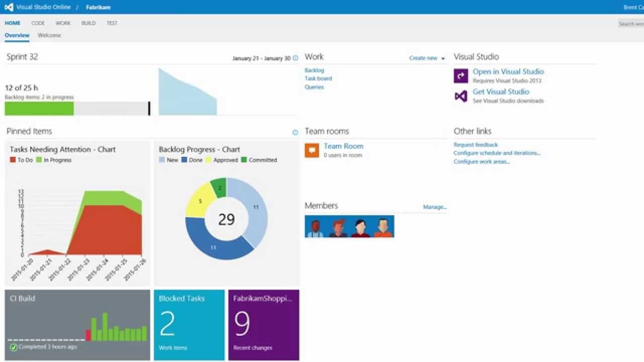Open the HOME menu
Screen dimensions: 644x362
[x=13, y=23]
